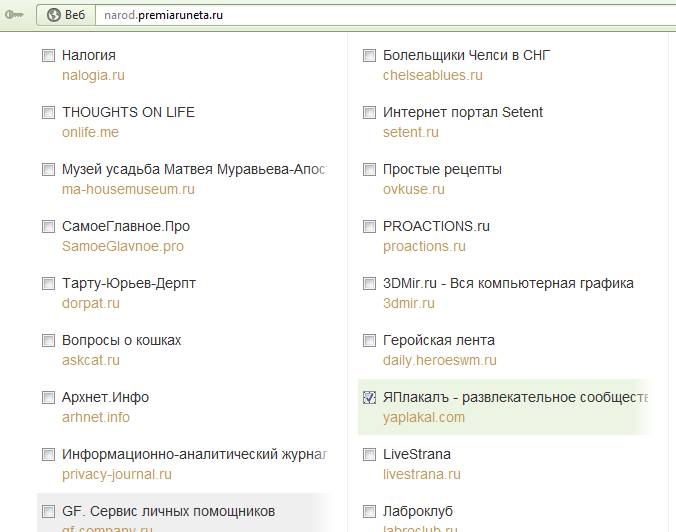676x532 pixels.
Task: Select the Вопросы о кошках checkbox
Action: tap(48, 341)
